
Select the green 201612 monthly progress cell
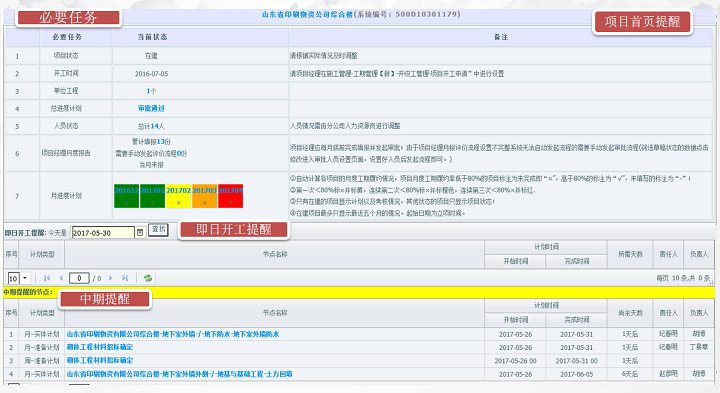click(127, 196)
